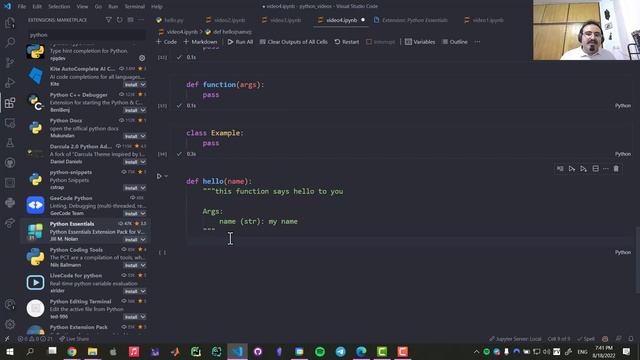640x360 pixels.
Task: Refresh the extensions list
Action: 120,20
